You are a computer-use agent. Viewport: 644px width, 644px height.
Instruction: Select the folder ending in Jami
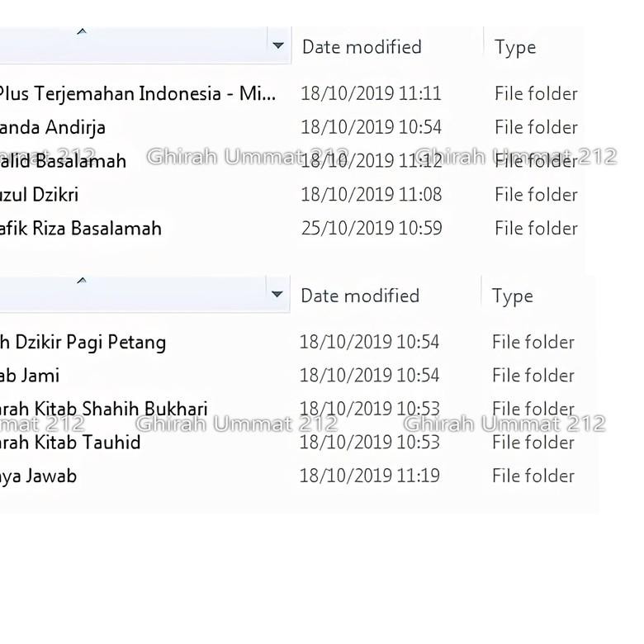coord(30,376)
